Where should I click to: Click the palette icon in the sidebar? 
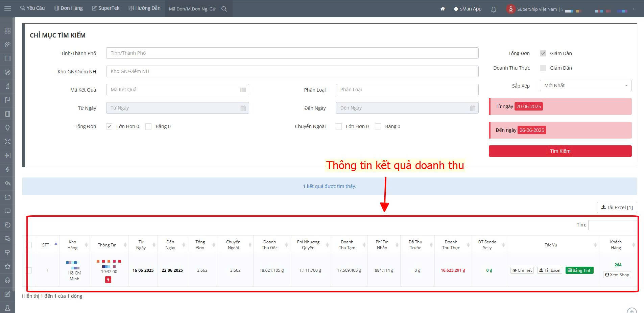(x=7, y=45)
